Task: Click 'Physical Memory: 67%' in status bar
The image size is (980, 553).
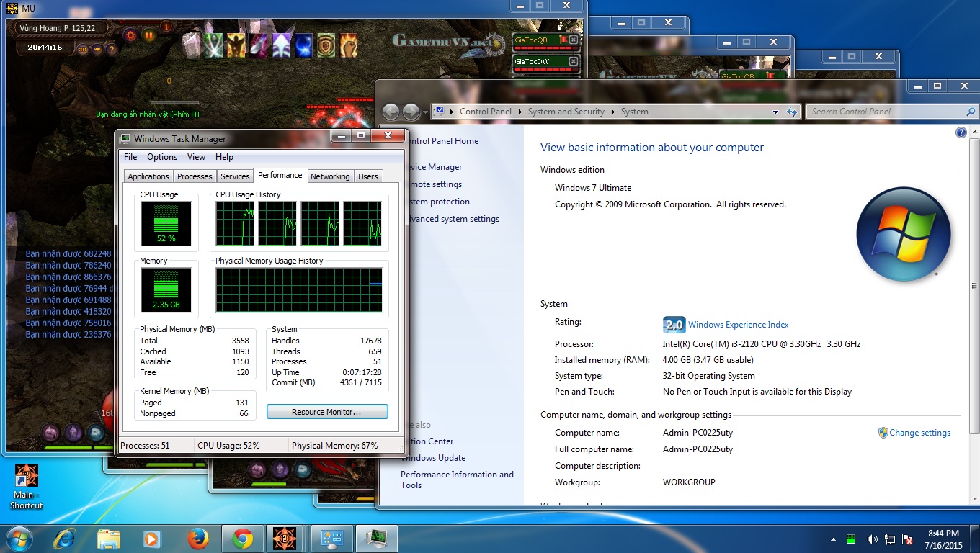Action: (334, 446)
